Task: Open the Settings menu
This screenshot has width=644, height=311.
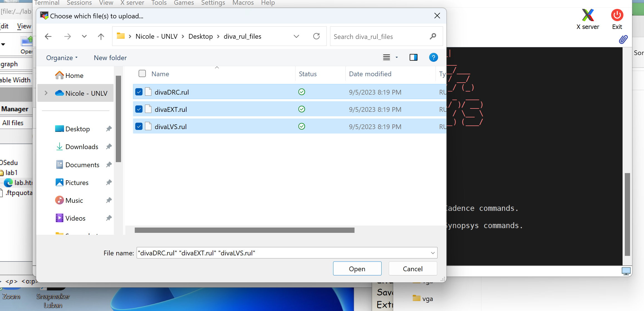Action: coord(213,3)
